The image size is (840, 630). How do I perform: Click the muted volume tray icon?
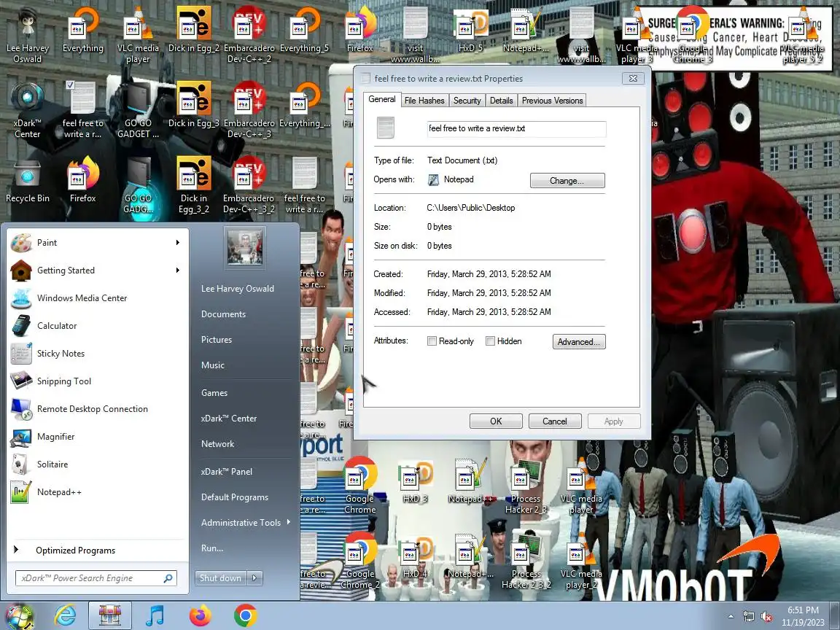(x=766, y=617)
